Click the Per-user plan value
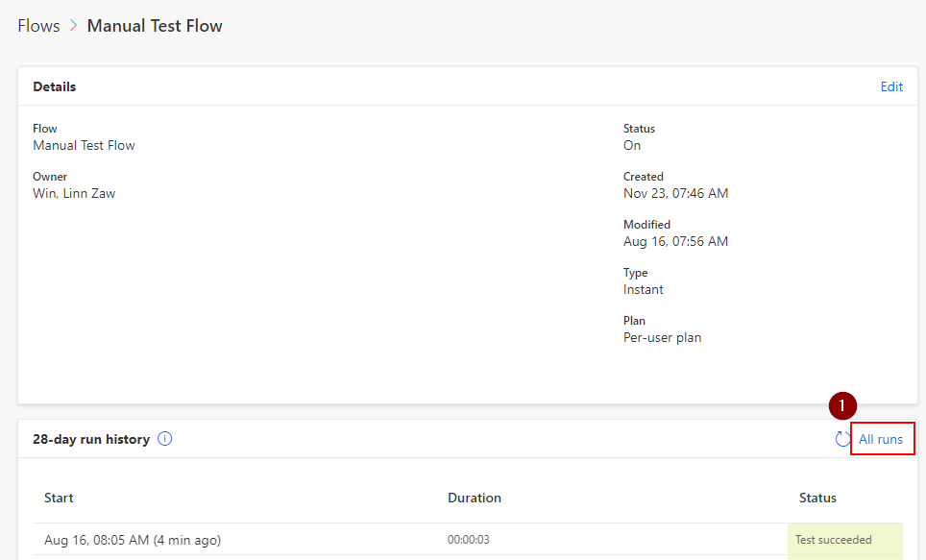Screen dimensions: 926x560 662,337
